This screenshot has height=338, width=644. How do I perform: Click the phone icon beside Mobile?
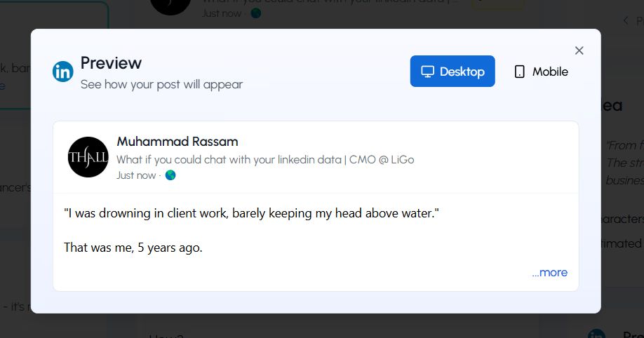click(x=520, y=72)
